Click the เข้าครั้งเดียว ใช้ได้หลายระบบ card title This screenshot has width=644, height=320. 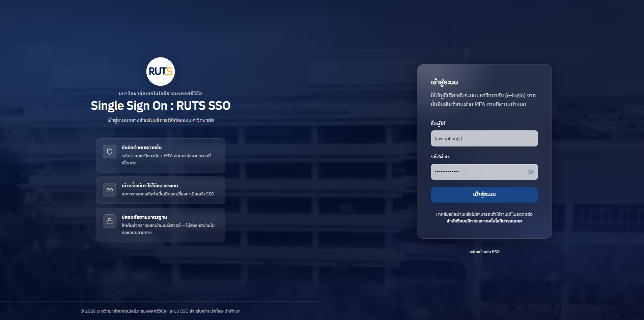click(x=150, y=186)
